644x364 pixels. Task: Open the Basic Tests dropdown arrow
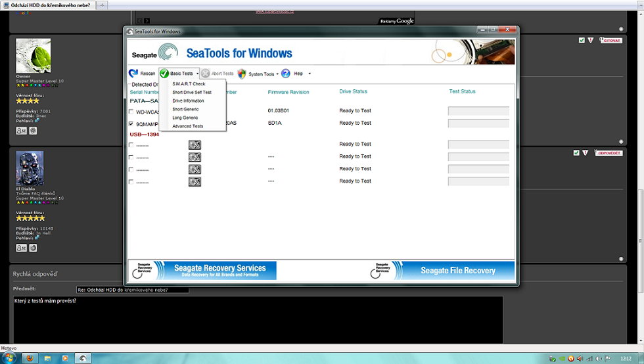click(197, 74)
